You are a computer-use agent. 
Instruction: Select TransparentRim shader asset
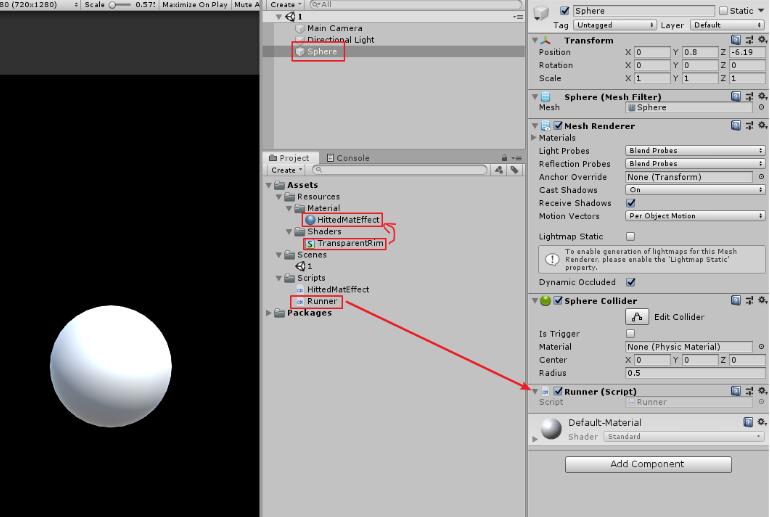(x=344, y=243)
